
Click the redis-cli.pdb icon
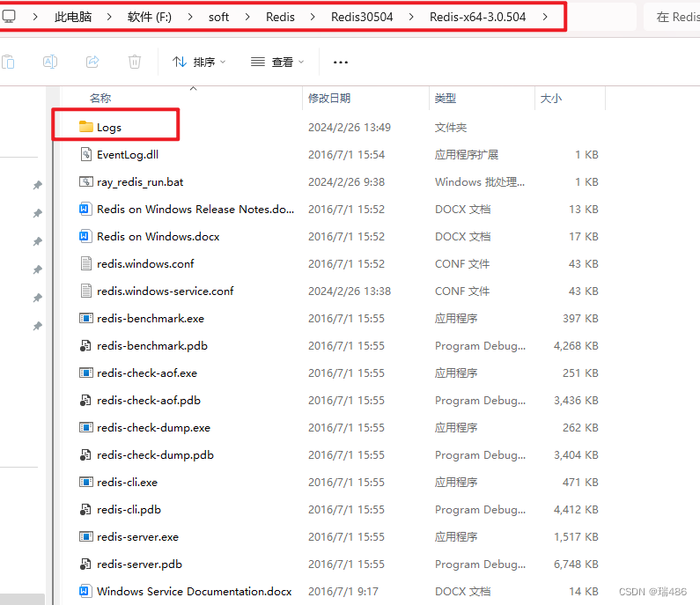pos(85,509)
